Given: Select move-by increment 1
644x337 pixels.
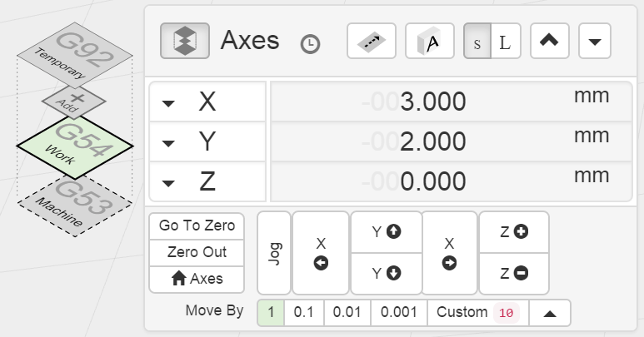Looking at the screenshot, I should 271,312.
